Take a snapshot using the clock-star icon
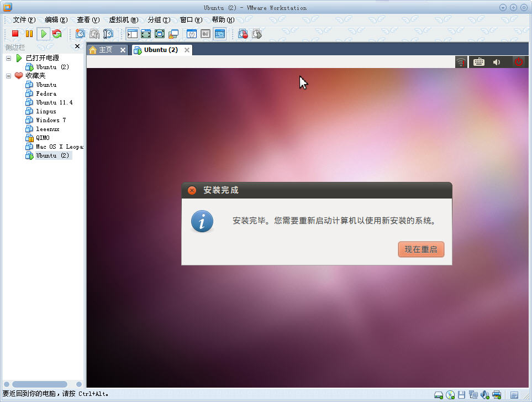 80,34
